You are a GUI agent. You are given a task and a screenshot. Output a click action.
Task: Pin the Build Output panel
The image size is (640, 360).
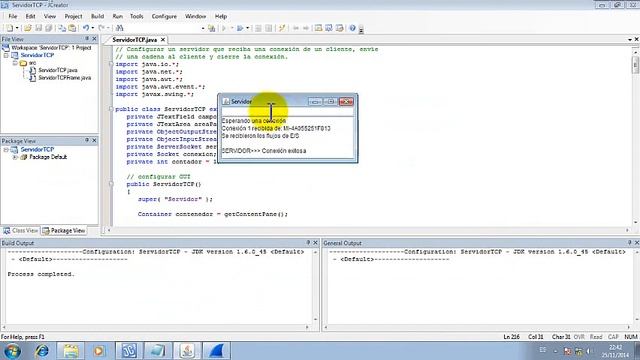click(x=308, y=243)
